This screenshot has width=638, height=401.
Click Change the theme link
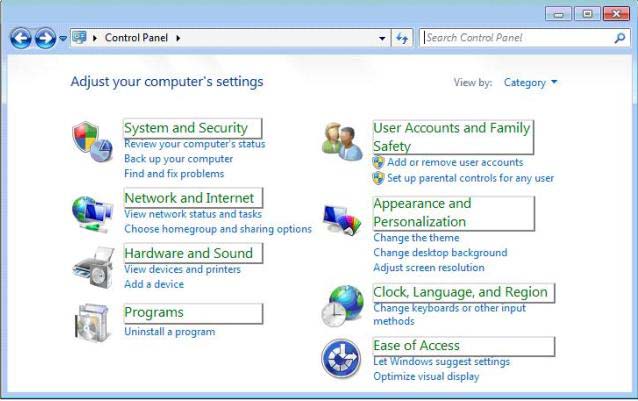click(416, 238)
